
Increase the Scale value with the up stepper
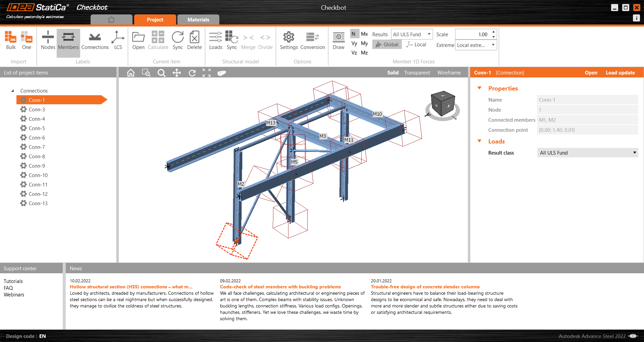click(493, 32)
